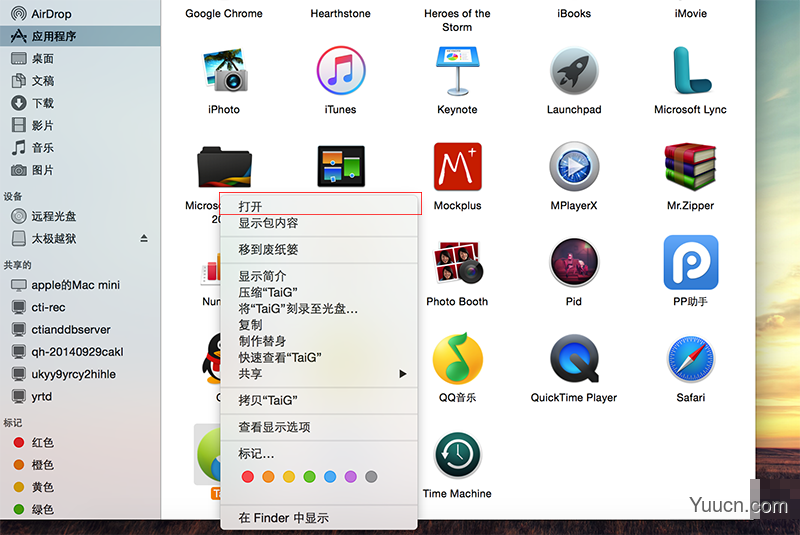Apply the gray tag color dot

(x=371, y=477)
